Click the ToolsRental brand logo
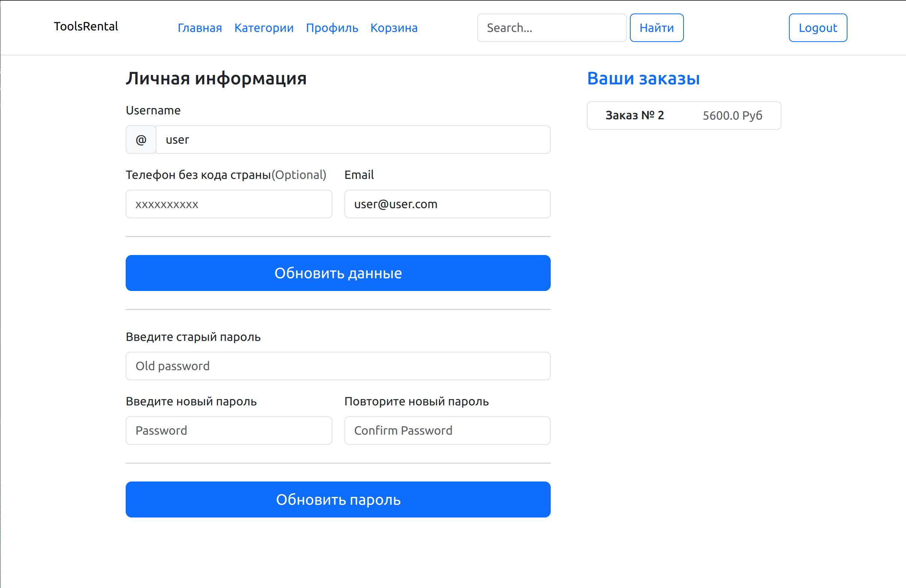The height and width of the screenshot is (588, 906). tap(86, 27)
